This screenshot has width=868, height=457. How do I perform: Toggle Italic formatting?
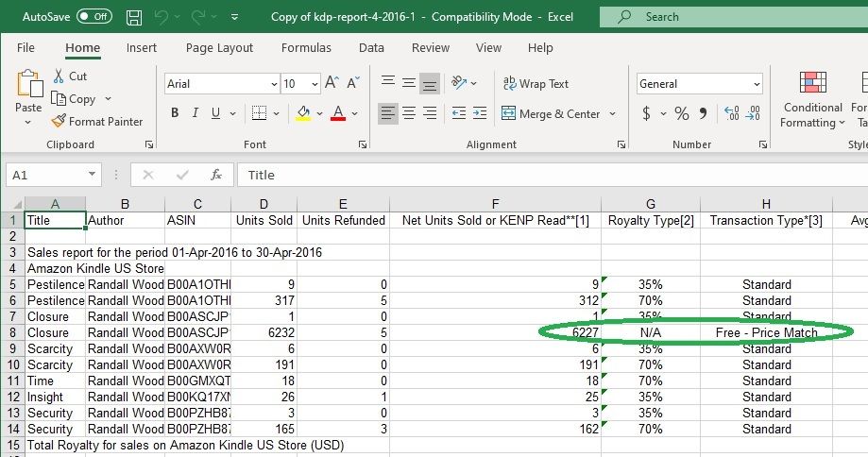point(196,113)
